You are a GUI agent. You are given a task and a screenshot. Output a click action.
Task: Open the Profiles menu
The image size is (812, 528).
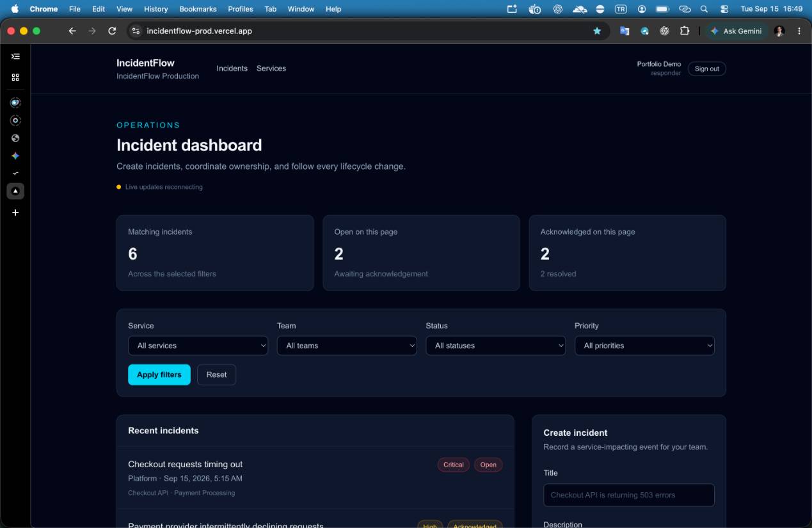click(x=241, y=9)
